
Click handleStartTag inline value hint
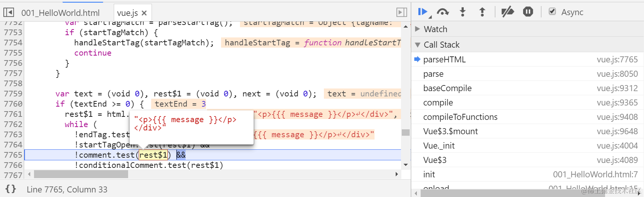311,43
